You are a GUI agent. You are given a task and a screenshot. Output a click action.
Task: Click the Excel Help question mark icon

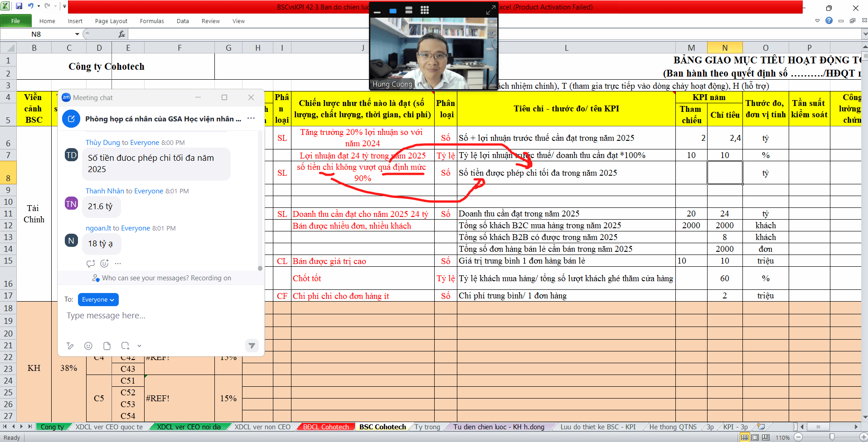point(829,20)
